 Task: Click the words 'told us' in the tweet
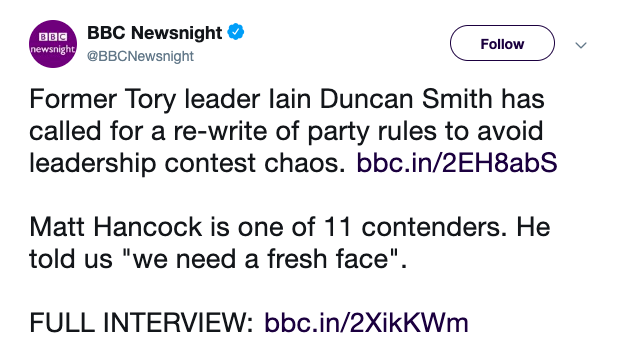click(71, 259)
